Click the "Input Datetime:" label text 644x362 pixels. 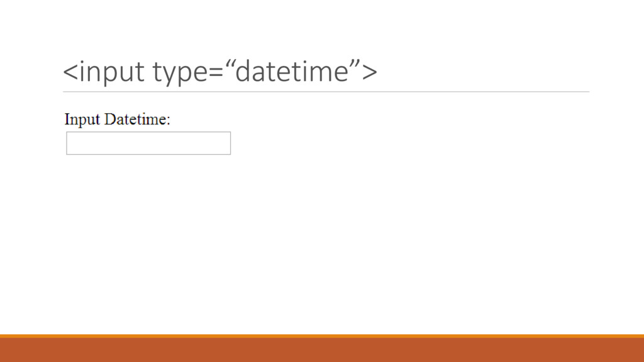pyautogui.click(x=118, y=119)
